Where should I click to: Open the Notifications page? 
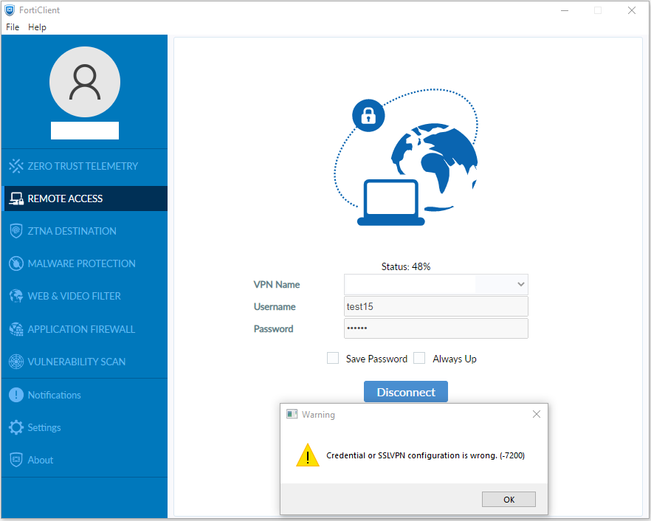pos(85,395)
